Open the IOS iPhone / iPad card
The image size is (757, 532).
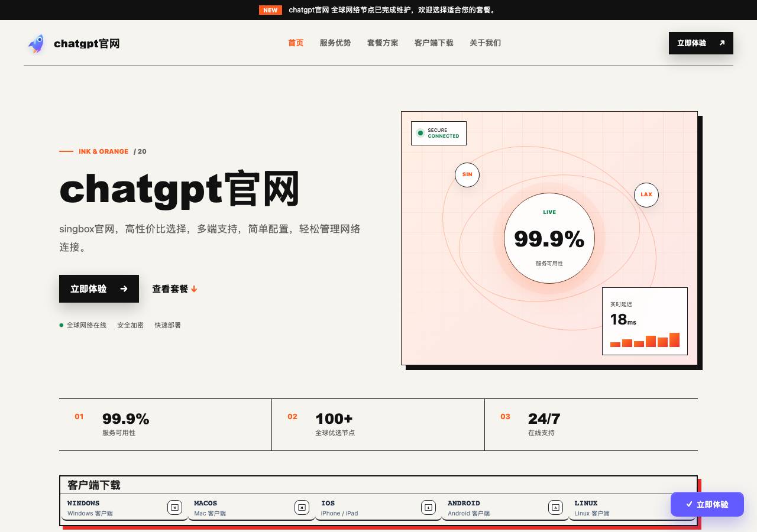378,508
